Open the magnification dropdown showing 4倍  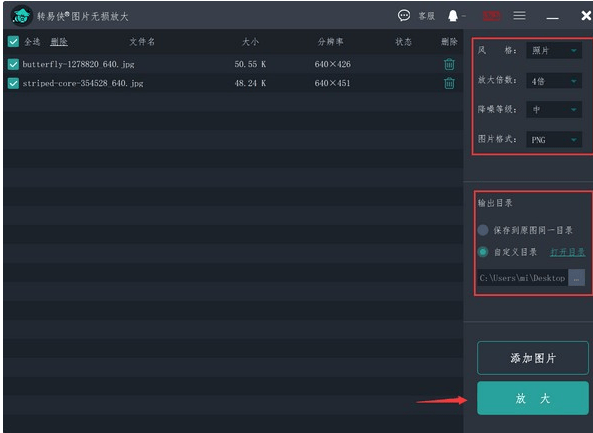(554, 81)
